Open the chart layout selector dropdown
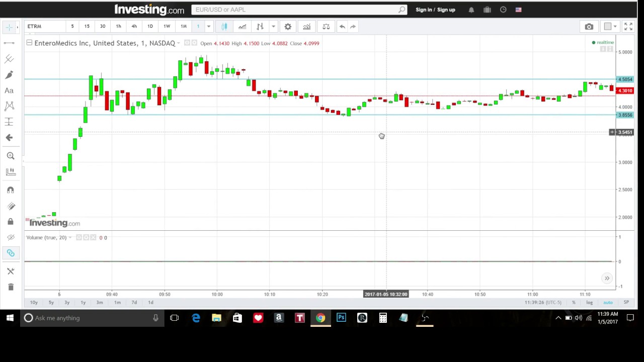Image resolution: width=644 pixels, height=362 pixels. (x=610, y=26)
